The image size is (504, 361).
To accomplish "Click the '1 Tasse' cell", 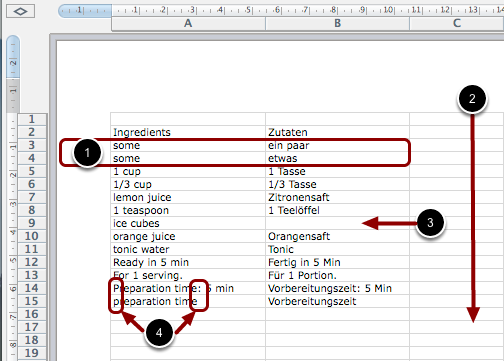I will (x=337, y=171).
